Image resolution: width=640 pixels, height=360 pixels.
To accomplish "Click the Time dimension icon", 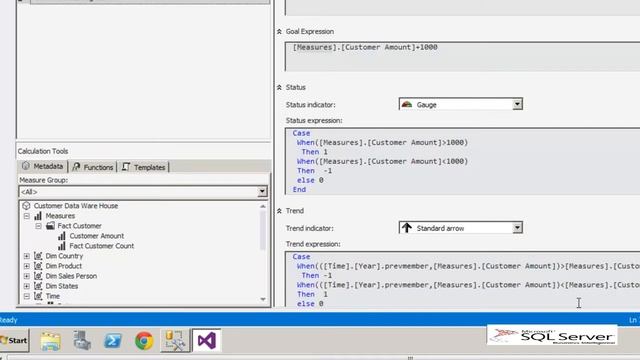I will (38, 296).
